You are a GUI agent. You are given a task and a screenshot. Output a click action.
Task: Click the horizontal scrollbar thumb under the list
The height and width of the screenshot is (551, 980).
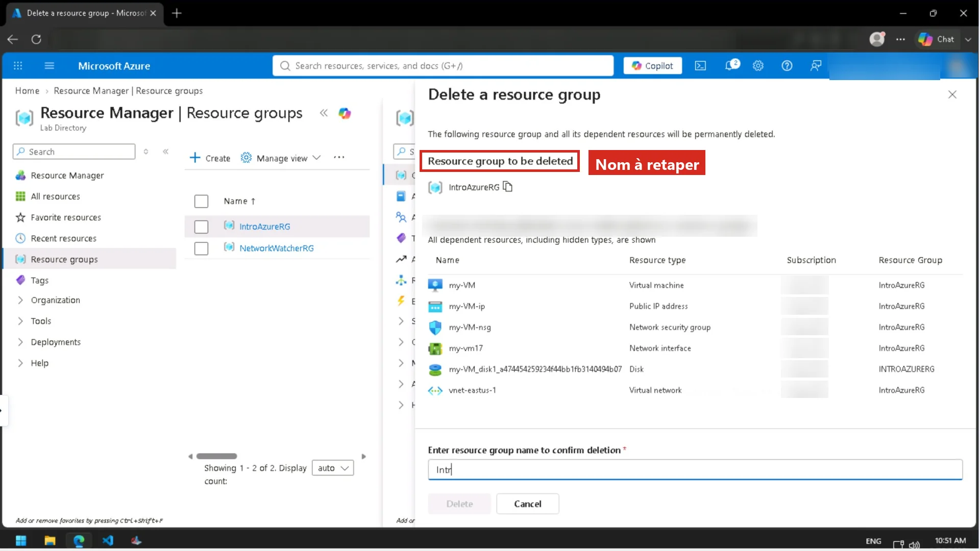tap(217, 456)
